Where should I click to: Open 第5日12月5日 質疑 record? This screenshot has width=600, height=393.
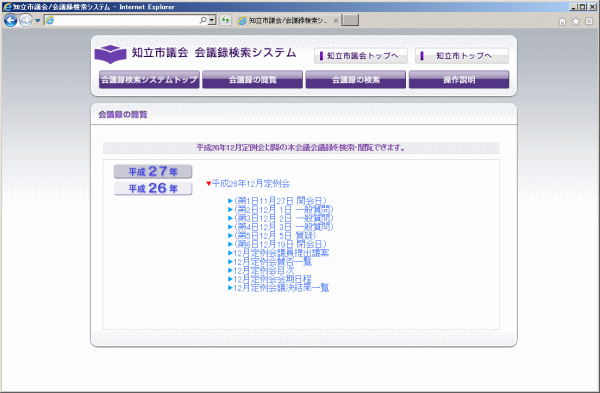[275, 235]
